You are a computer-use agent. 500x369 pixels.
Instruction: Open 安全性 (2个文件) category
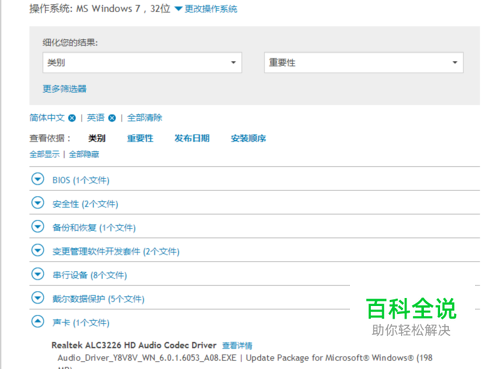(85, 204)
